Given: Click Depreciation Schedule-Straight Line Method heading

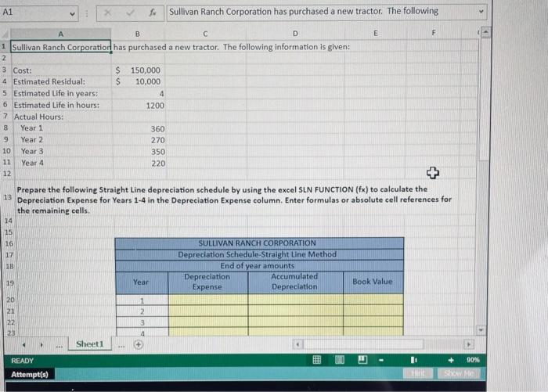Looking at the screenshot, I should (259, 254).
